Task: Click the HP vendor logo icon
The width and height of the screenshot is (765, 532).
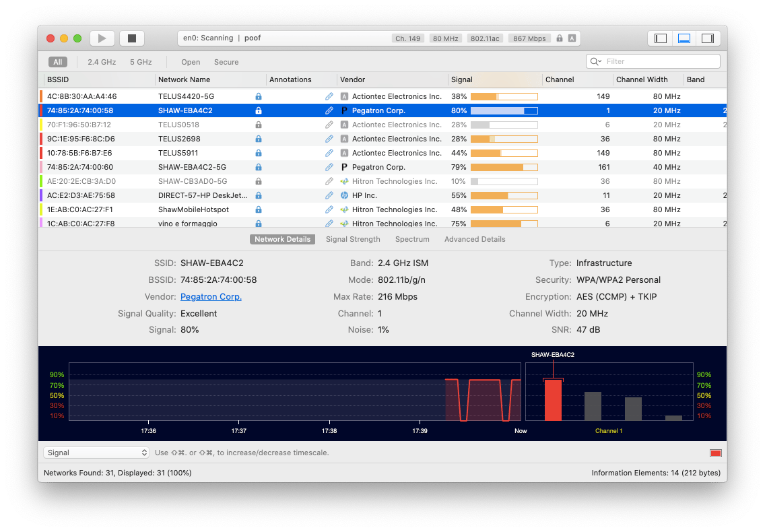Action: point(344,195)
